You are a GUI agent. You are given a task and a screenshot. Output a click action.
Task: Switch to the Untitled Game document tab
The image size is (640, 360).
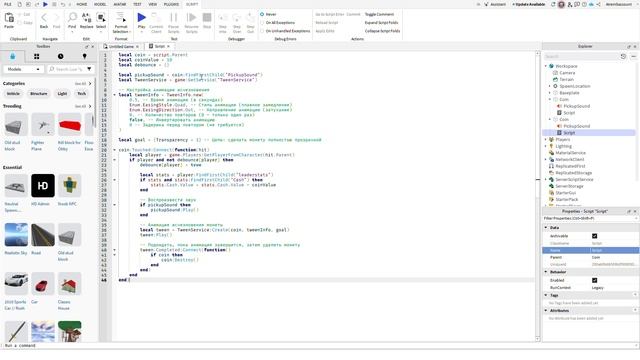tap(121, 47)
